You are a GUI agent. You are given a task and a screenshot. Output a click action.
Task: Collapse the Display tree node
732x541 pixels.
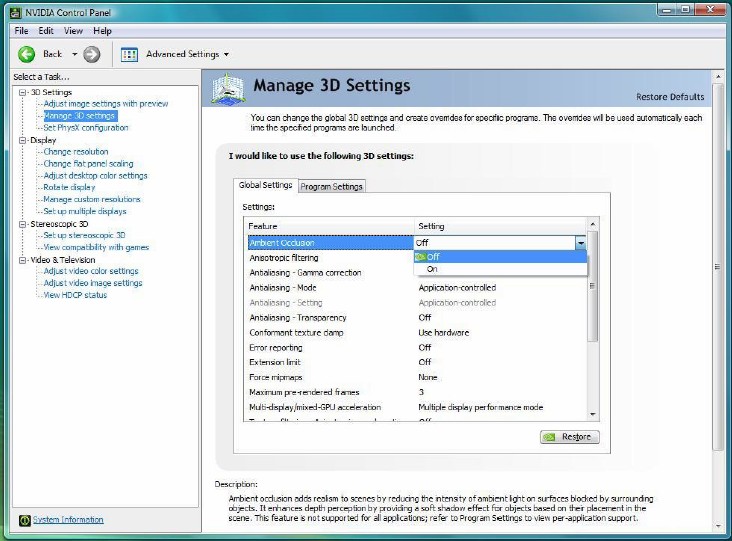coord(22,140)
